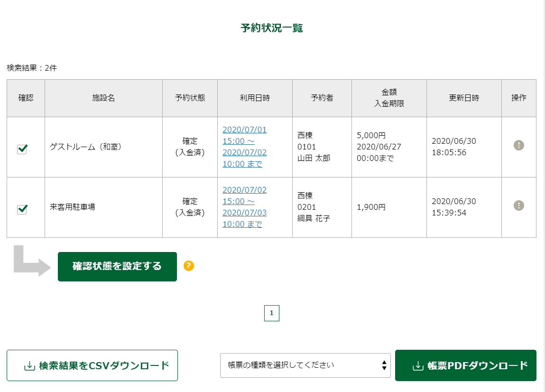Click the yellow help question mark icon
The width and height of the screenshot is (545, 392).
189,266
